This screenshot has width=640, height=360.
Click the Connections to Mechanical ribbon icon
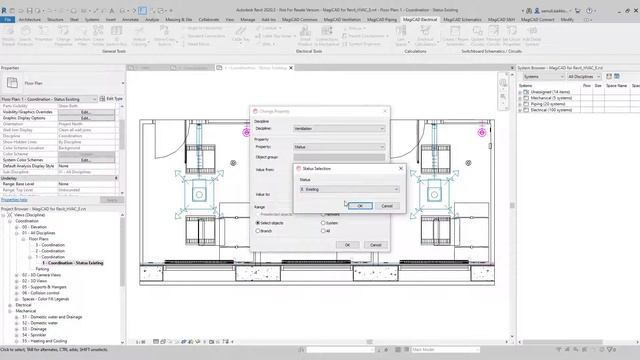coord(327,35)
